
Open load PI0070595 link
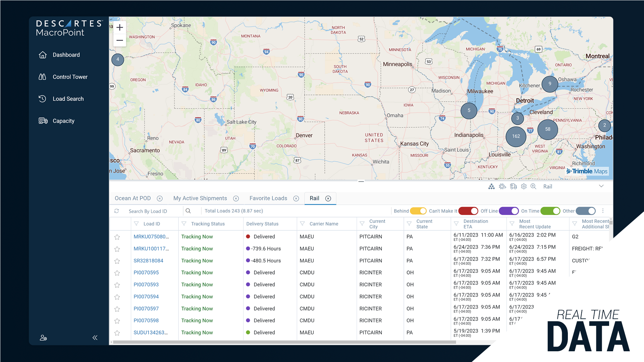146,273
